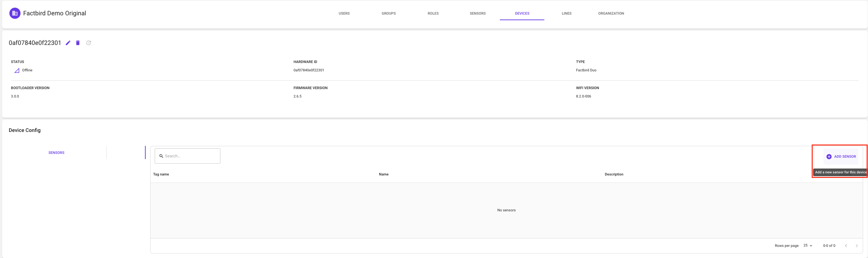Click the Add Sensor button

[841, 157]
